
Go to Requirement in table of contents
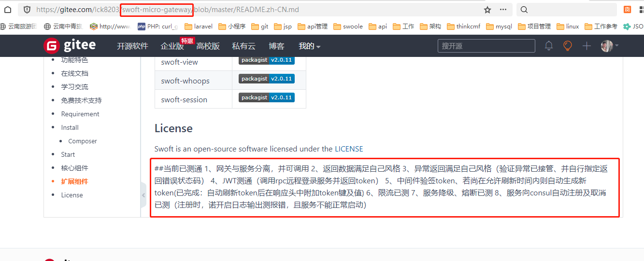click(80, 114)
